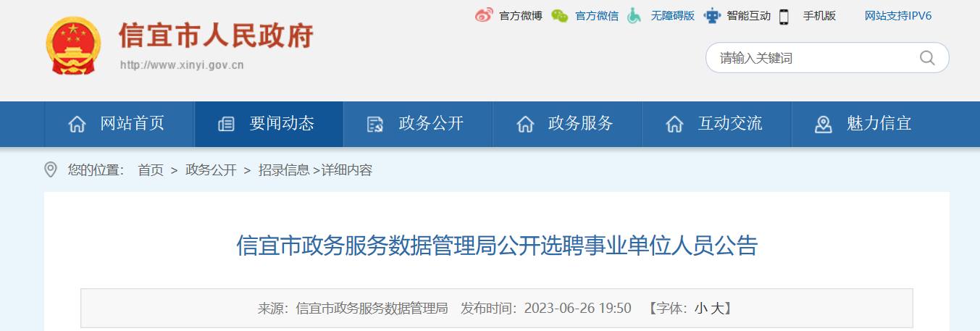Image resolution: width=980 pixels, height=331 pixels.
Task: Open 政务公开 navigation tab
Action: point(418,124)
